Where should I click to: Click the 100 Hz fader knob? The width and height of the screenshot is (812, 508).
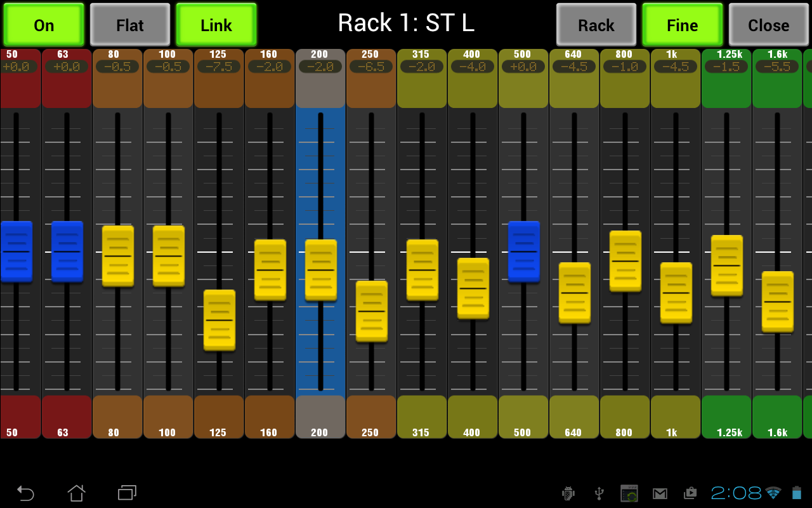click(169, 256)
